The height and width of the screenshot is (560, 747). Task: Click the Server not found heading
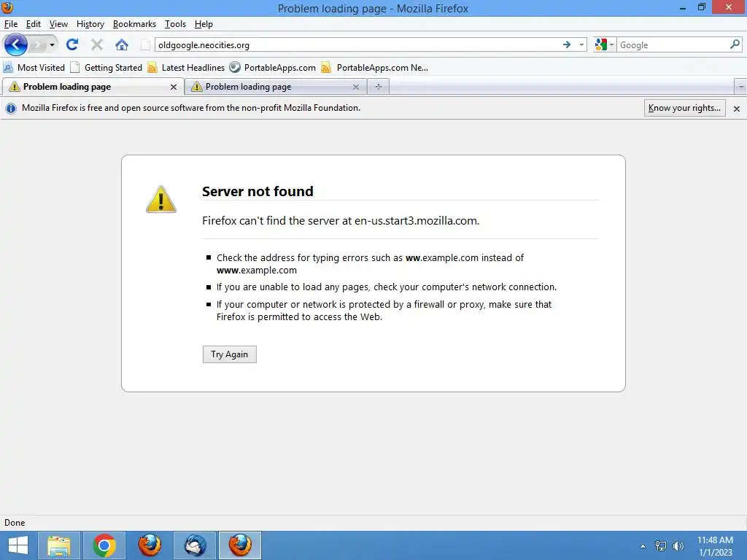pyautogui.click(x=258, y=192)
